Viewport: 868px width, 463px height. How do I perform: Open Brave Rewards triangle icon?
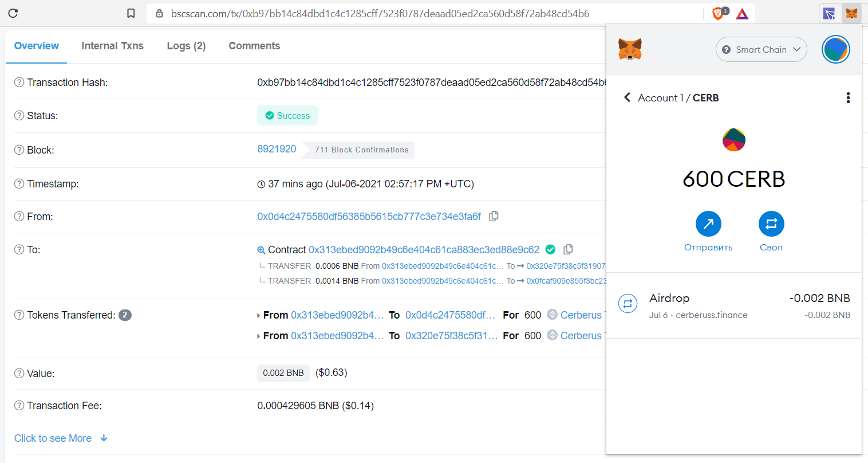[742, 13]
